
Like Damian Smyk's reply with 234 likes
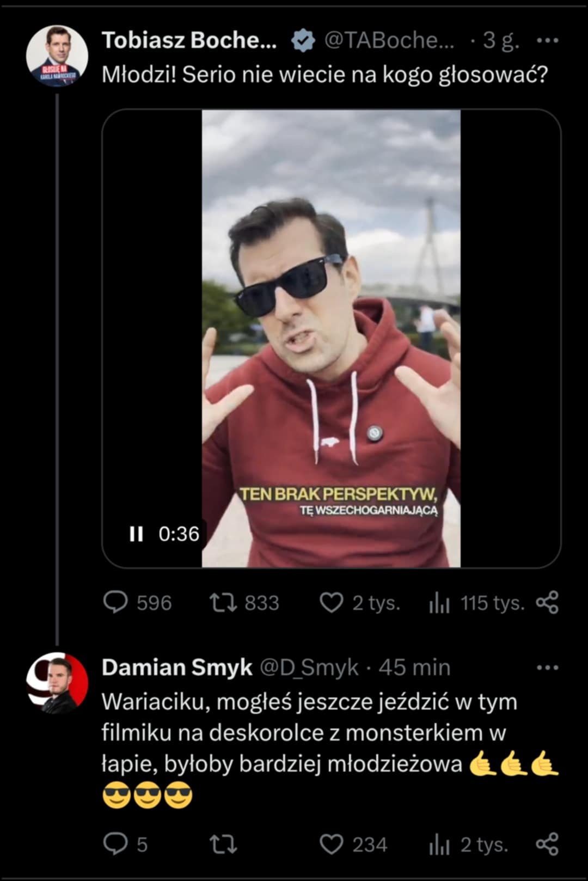[331, 845]
